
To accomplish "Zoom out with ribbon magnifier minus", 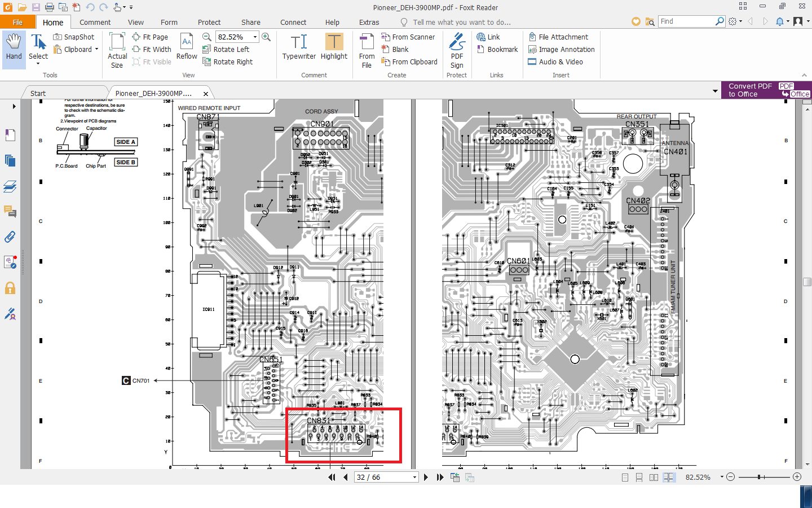I will tap(207, 37).
